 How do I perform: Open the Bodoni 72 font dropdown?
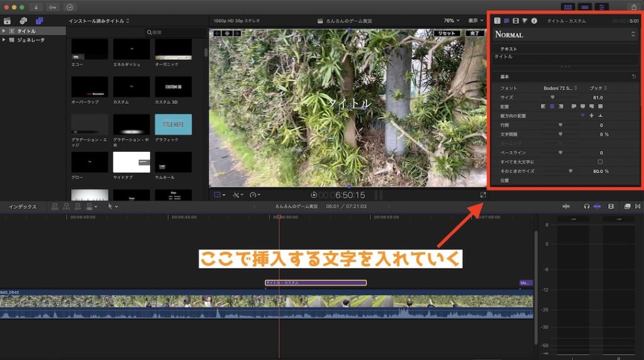(x=560, y=88)
